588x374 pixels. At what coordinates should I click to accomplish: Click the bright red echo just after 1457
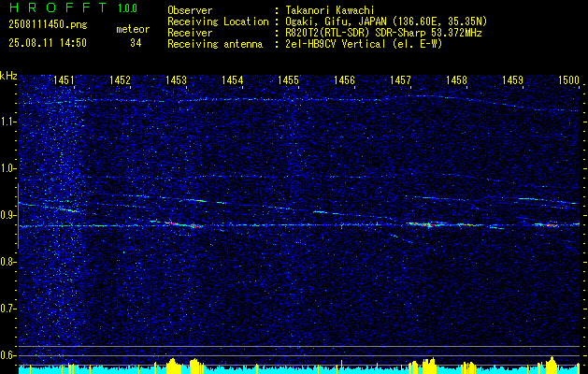(x=428, y=224)
